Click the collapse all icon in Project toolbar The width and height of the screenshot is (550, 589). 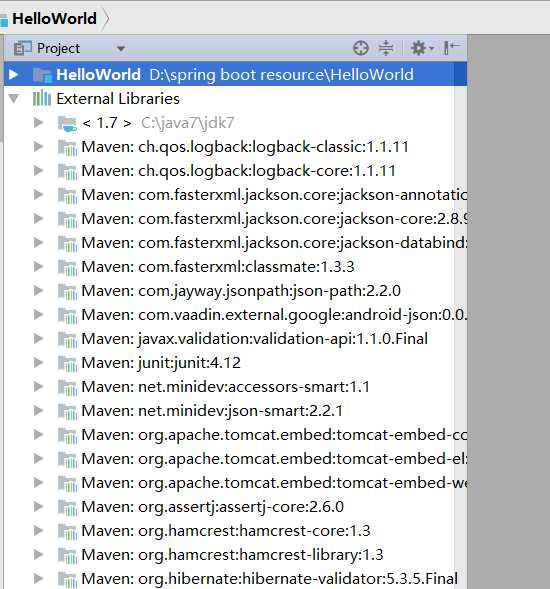tap(386, 48)
